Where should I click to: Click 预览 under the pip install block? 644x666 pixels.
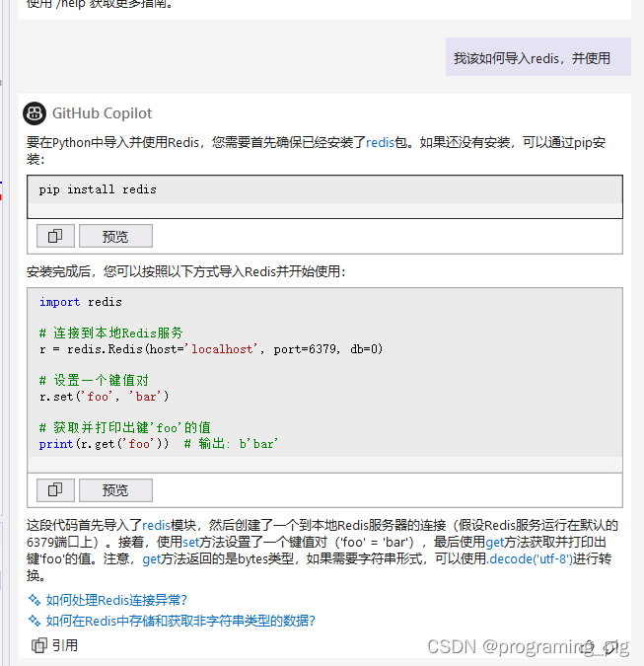click(115, 236)
